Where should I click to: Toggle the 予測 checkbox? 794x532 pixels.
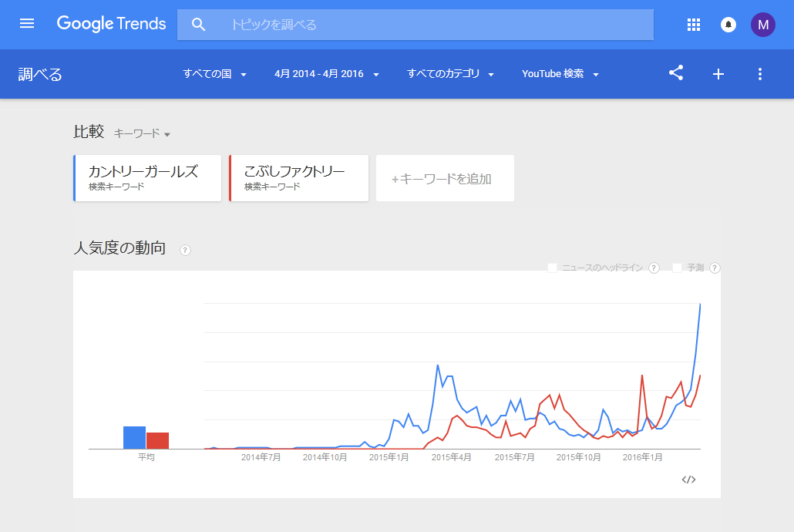[x=677, y=268]
